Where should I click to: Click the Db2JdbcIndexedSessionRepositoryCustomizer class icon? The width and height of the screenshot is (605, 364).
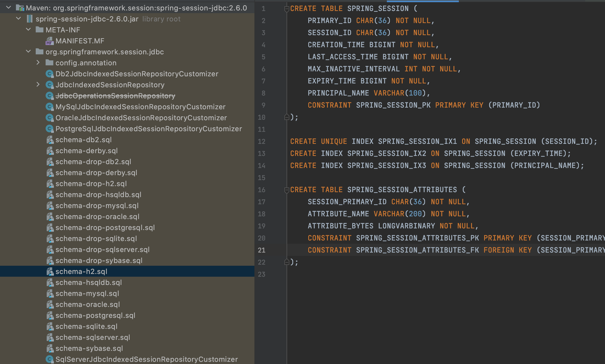[49, 74]
